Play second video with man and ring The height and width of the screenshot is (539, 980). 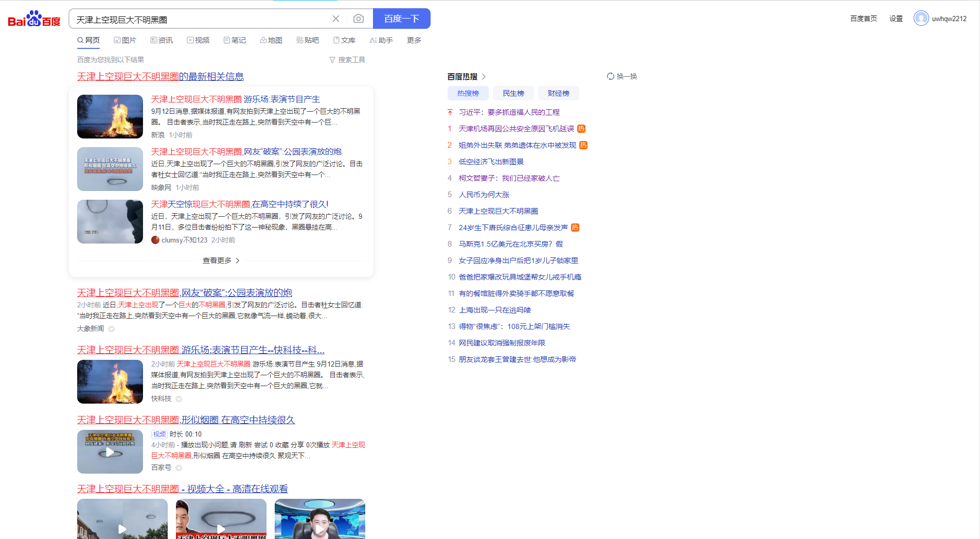tap(221, 519)
